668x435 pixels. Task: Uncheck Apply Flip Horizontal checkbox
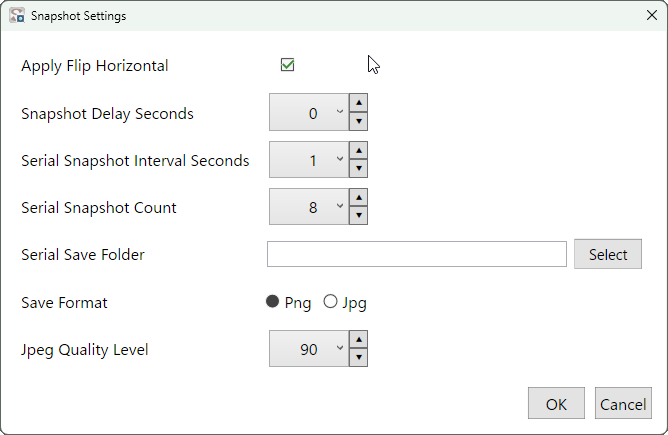click(x=288, y=65)
